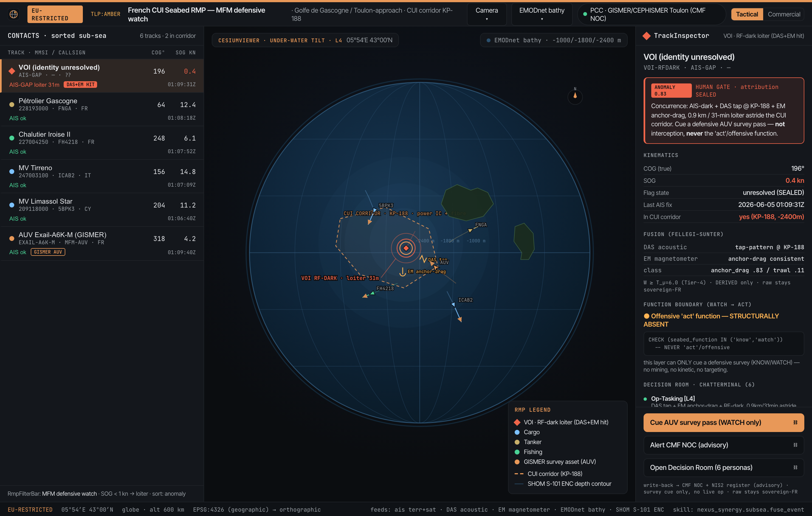The height and width of the screenshot is (516, 812).
Task: Open the EMODnet bathy dropdown
Action: pyautogui.click(x=542, y=14)
